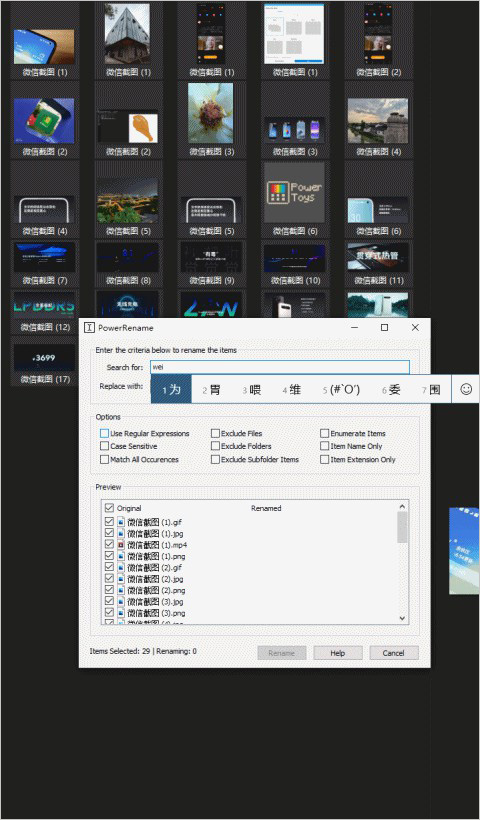Choose IME candidate 4 维
The width and height of the screenshot is (480, 820).
click(x=292, y=390)
